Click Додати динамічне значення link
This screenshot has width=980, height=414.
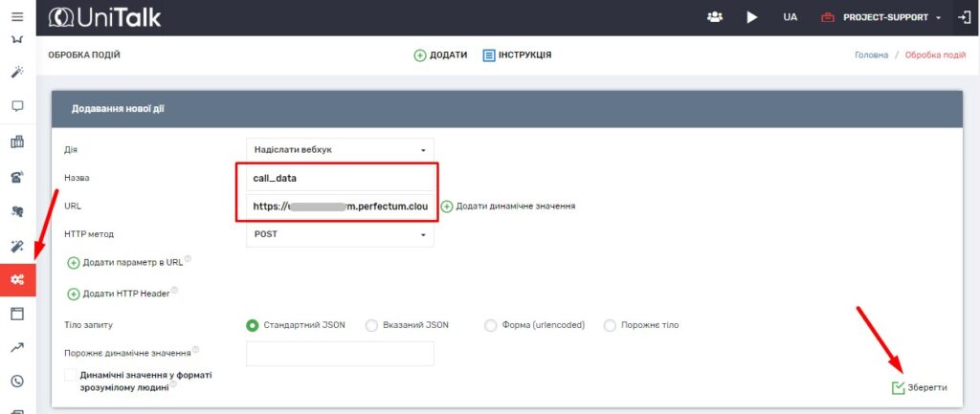click(x=508, y=207)
